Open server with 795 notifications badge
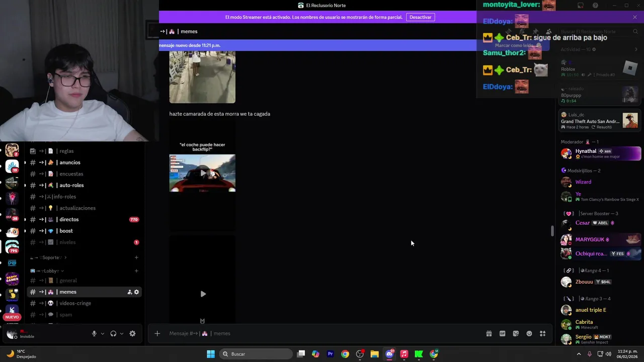644x362 pixels. pos(13,246)
